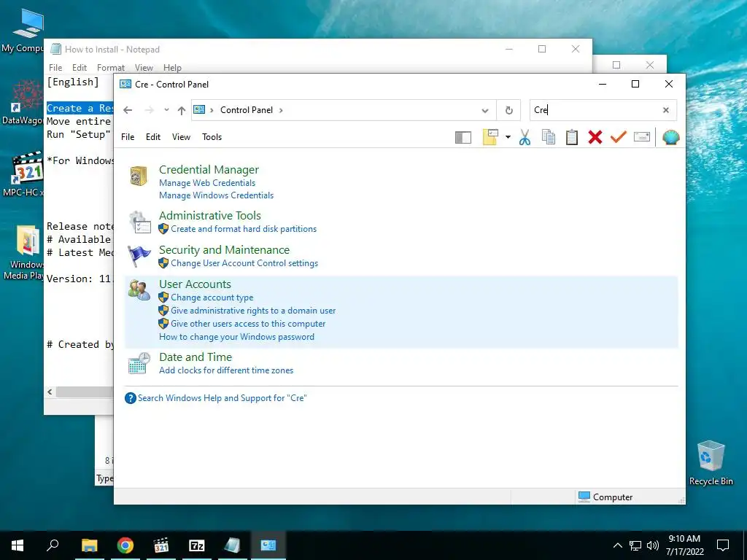
Task: Toggle the navigation pane layout icon
Action: [x=463, y=137]
